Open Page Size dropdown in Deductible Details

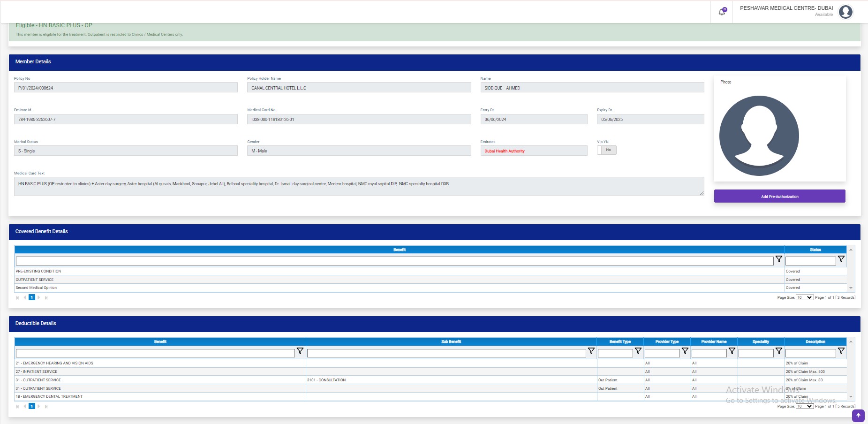(x=804, y=406)
